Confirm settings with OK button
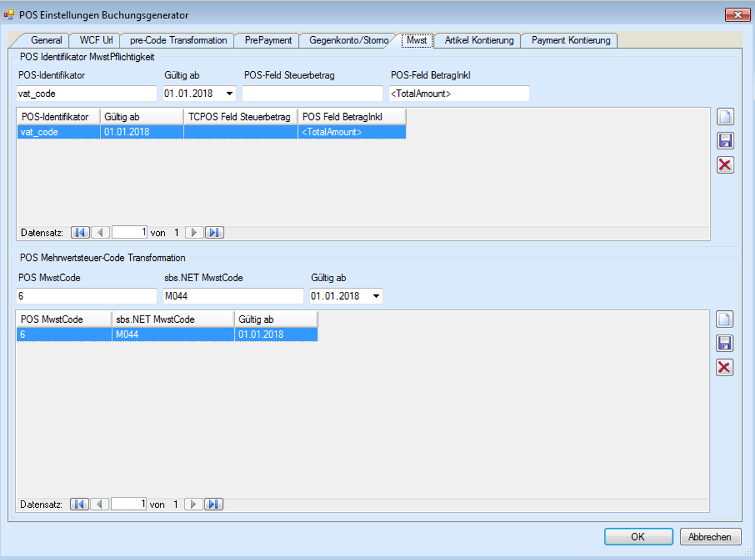Screen dimensions: 755x560 click(x=638, y=537)
